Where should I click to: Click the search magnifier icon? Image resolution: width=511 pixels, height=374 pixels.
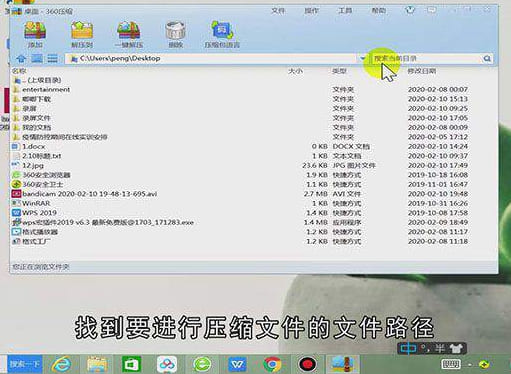(487, 59)
